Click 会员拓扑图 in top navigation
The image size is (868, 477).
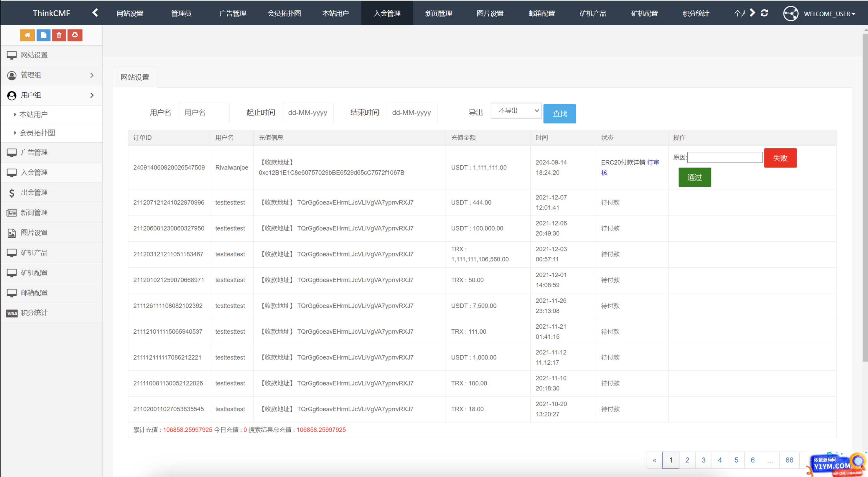(284, 13)
